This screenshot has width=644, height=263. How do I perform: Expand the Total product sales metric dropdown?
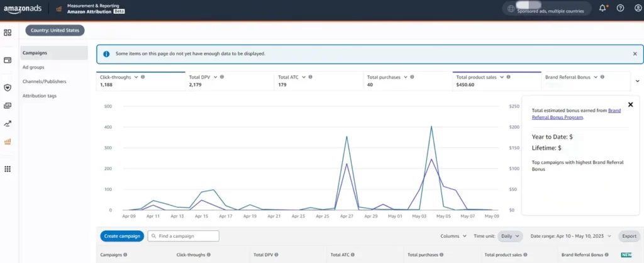[501, 77]
